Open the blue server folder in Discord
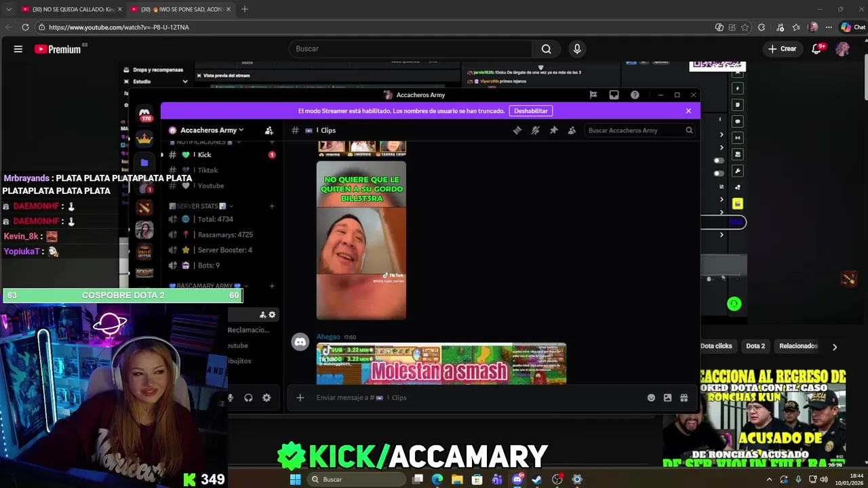 (x=144, y=163)
